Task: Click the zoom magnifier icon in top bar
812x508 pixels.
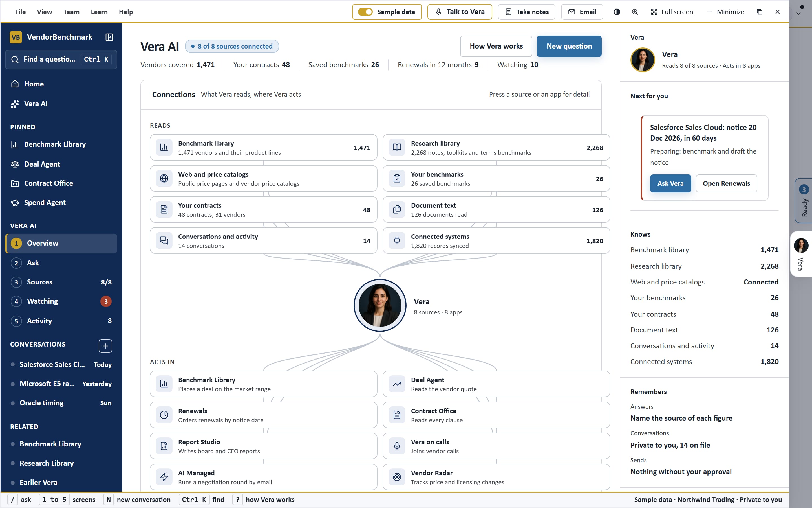Action: pos(635,12)
